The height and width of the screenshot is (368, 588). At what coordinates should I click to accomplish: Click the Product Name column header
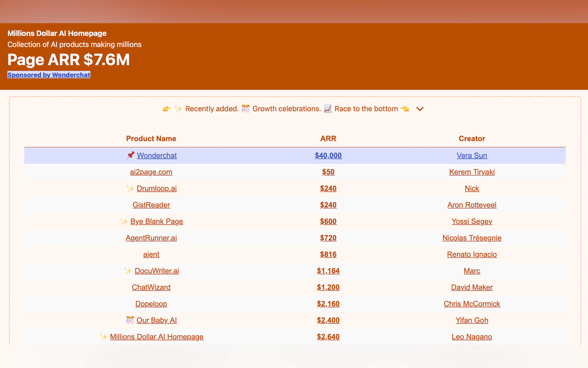(x=151, y=139)
